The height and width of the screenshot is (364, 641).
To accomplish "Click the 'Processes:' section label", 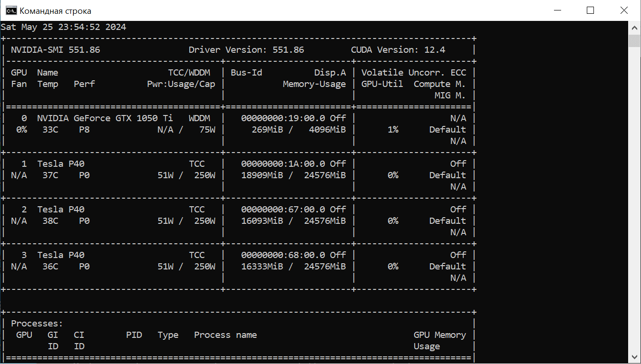I will (x=37, y=324).
